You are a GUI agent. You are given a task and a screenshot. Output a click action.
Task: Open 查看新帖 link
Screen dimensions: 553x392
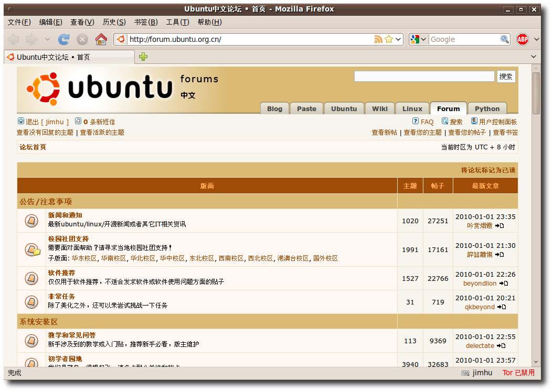385,133
